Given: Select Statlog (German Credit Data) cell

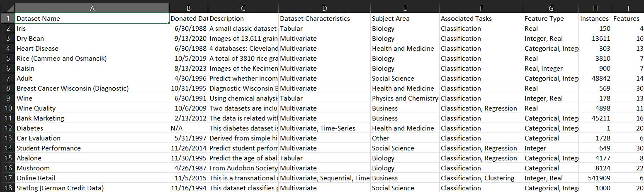Looking at the screenshot, I should pos(92,187).
